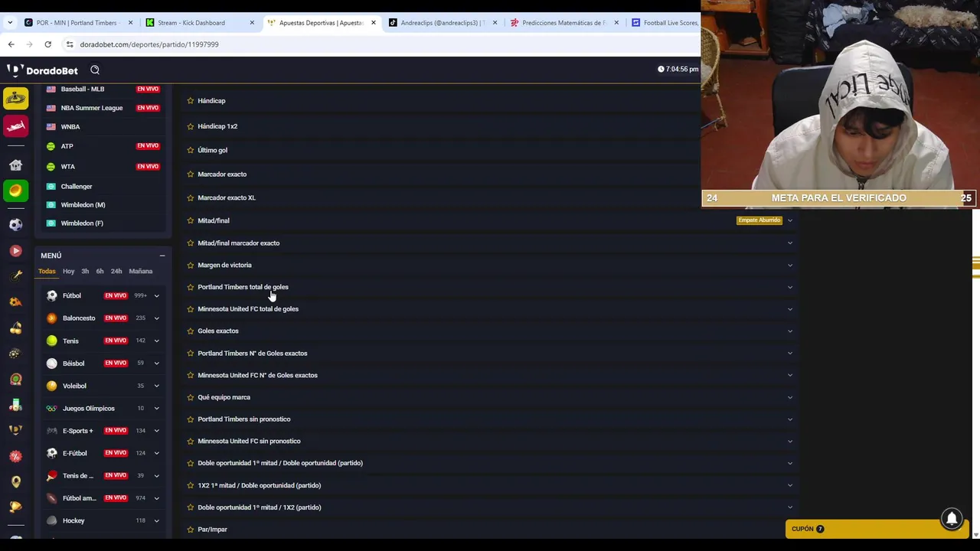
Task: Expand the Hockey list arrow
Action: point(156,520)
